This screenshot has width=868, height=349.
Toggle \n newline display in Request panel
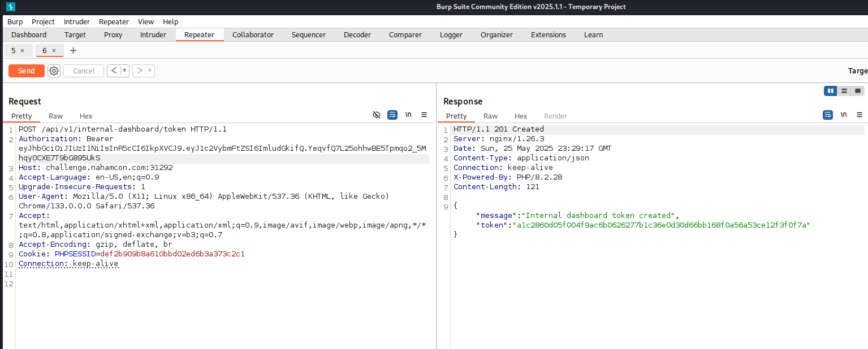tap(408, 115)
